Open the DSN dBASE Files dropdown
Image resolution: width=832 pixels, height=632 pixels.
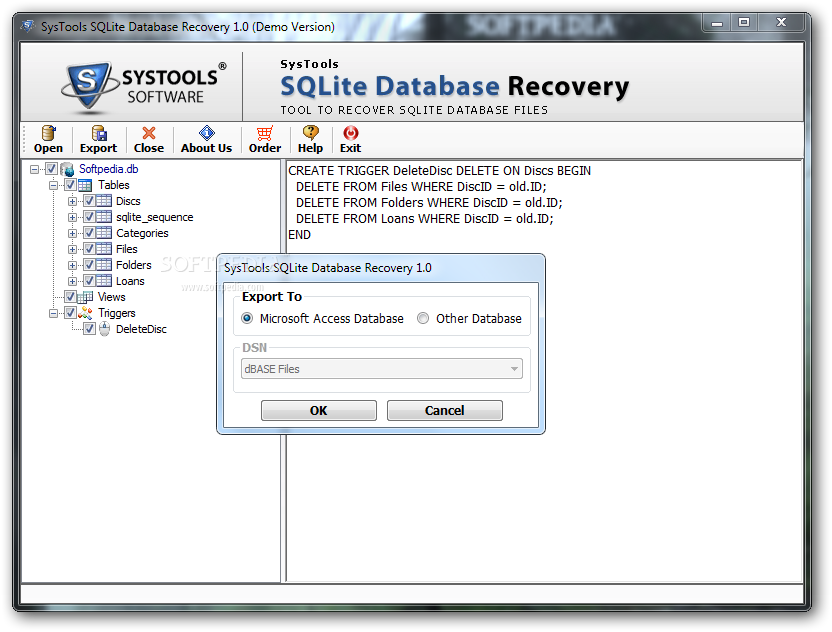[382, 369]
